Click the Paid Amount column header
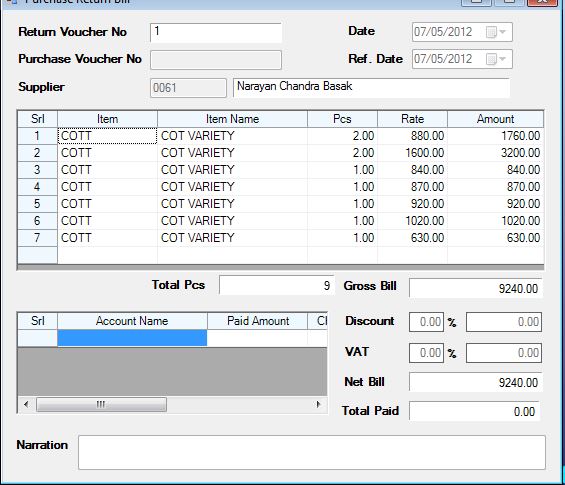The height and width of the screenshot is (485, 565). click(258, 321)
